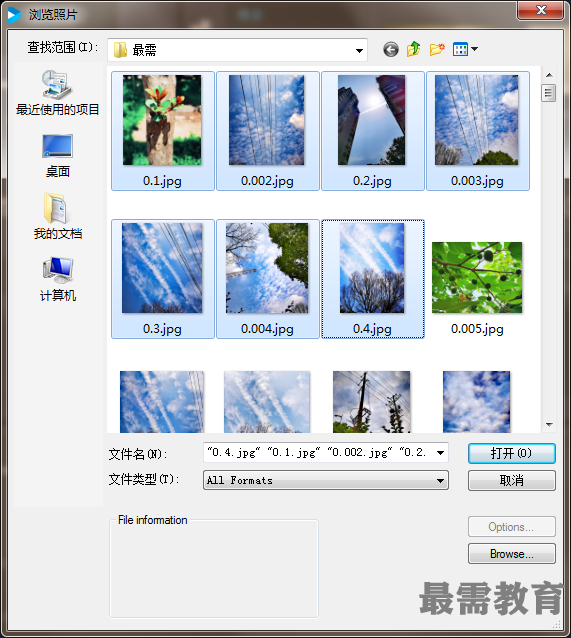571x638 pixels.
Task: Select the 0.3.jpg thumbnail
Action: point(162,268)
